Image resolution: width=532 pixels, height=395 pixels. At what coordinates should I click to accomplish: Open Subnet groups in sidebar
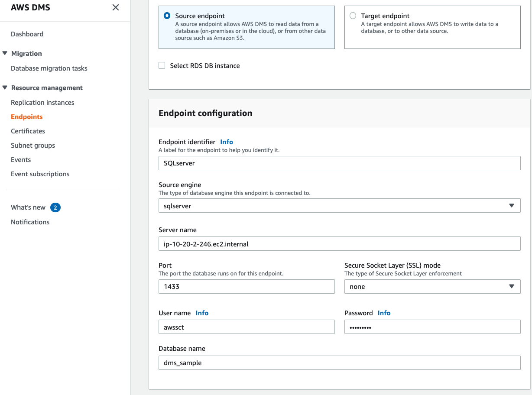coord(33,145)
